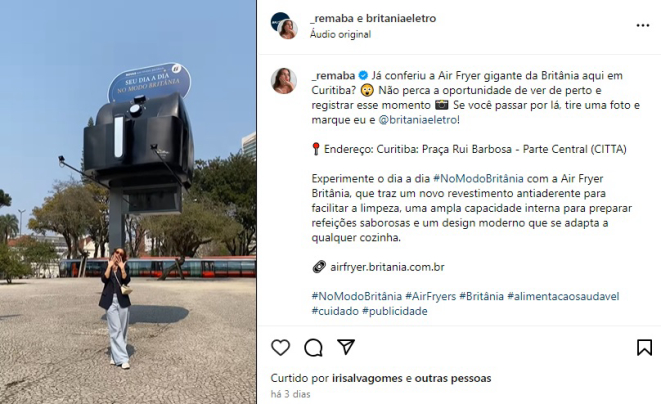Open the #publicidade hashtag
This screenshot has width=661, height=404.
coord(395,311)
